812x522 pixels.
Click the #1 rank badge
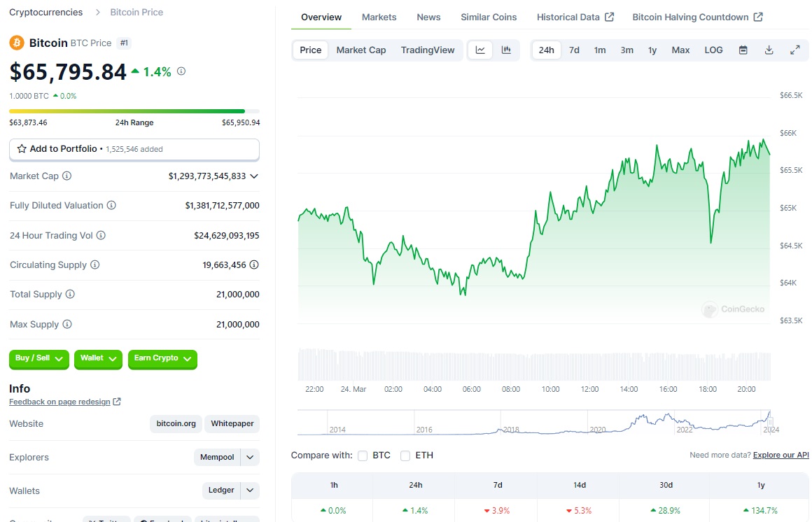[x=124, y=43]
